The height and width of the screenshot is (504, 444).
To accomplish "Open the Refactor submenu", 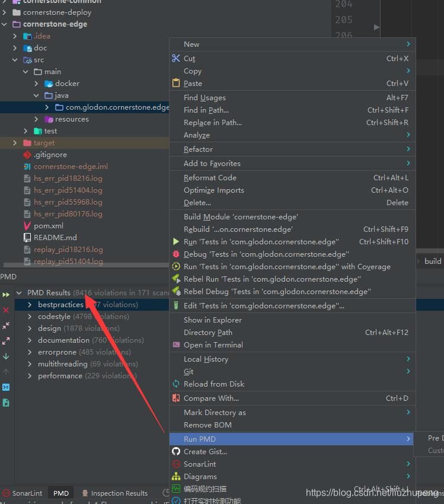I will tap(292, 149).
